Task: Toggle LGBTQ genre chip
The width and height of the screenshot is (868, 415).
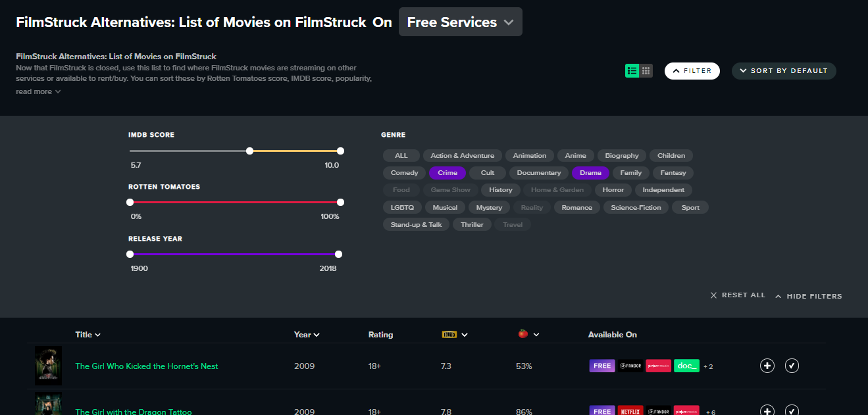Action: click(402, 207)
